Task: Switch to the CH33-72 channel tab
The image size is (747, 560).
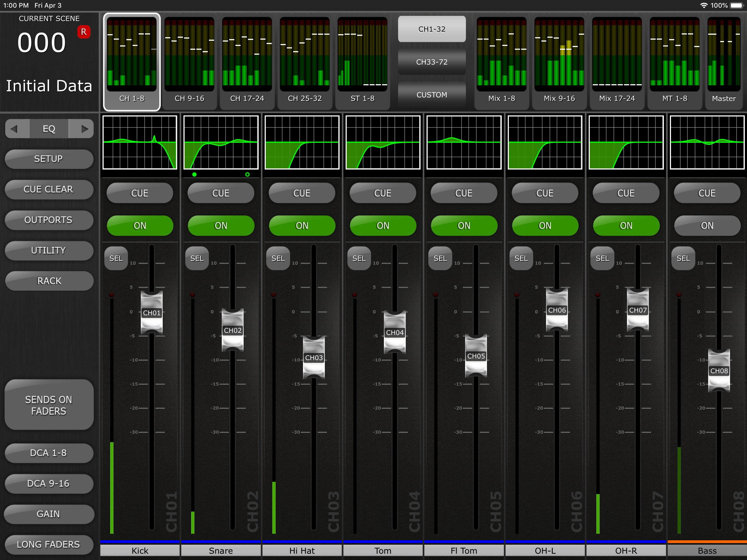Action: point(431,62)
